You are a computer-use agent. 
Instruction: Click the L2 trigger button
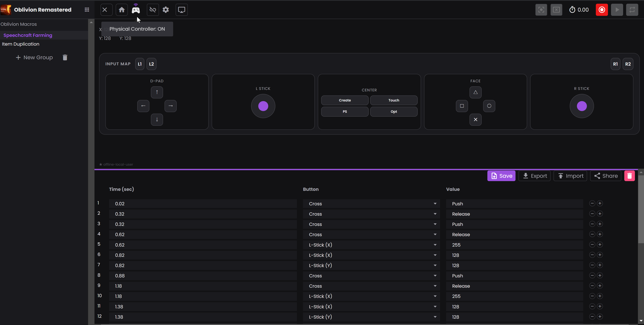[152, 64]
